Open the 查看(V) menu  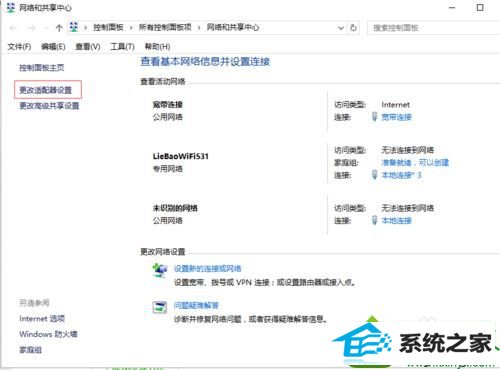point(88,47)
